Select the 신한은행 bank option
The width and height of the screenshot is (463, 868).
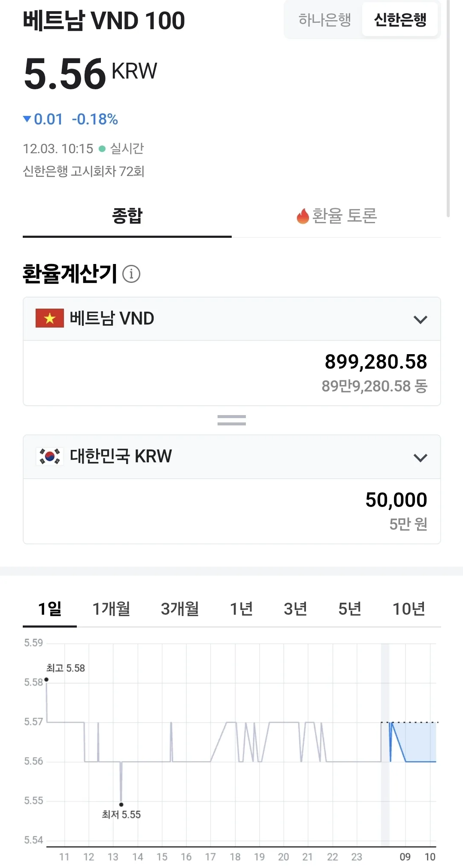tap(400, 20)
